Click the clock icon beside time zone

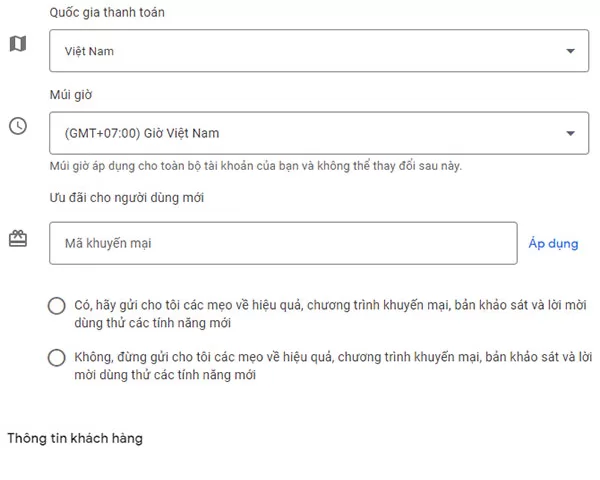tap(18, 126)
